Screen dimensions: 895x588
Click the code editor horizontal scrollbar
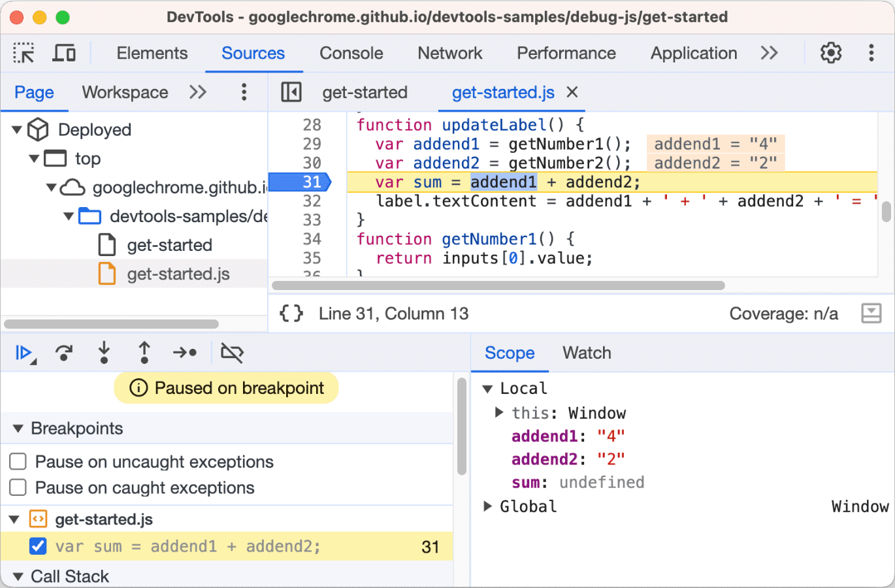pyautogui.click(x=498, y=286)
